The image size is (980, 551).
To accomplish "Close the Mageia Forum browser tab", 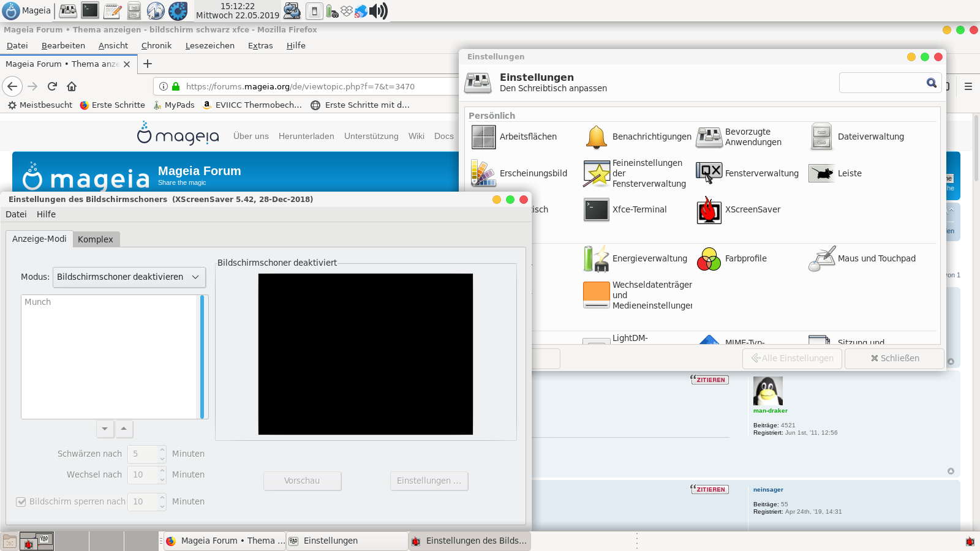I will (127, 64).
